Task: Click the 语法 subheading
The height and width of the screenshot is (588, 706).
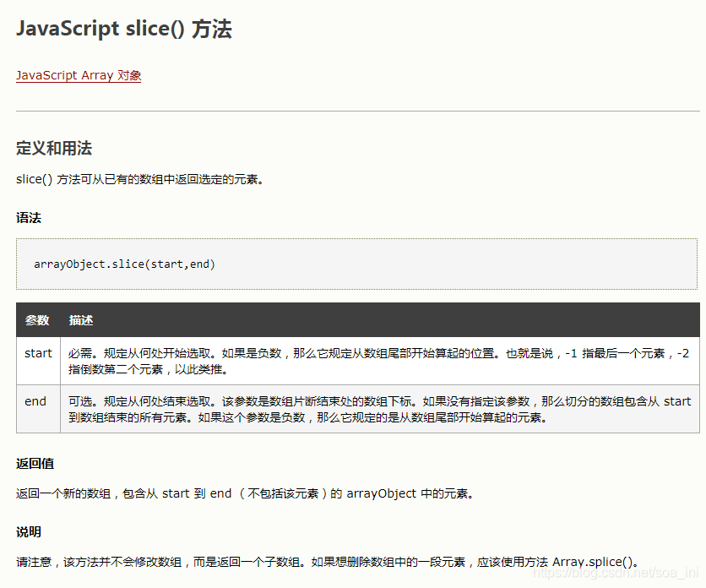Action: [x=29, y=218]
